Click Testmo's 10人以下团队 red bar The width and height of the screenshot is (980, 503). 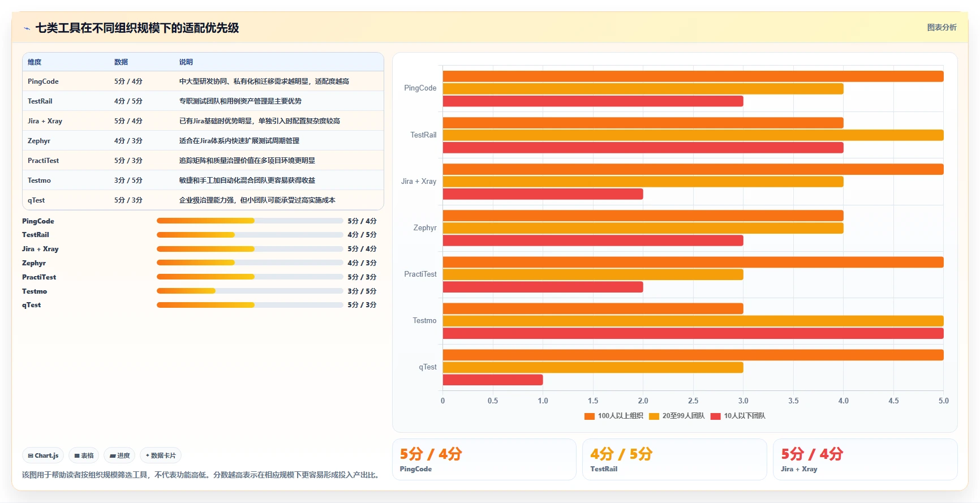tap(693, 333)
